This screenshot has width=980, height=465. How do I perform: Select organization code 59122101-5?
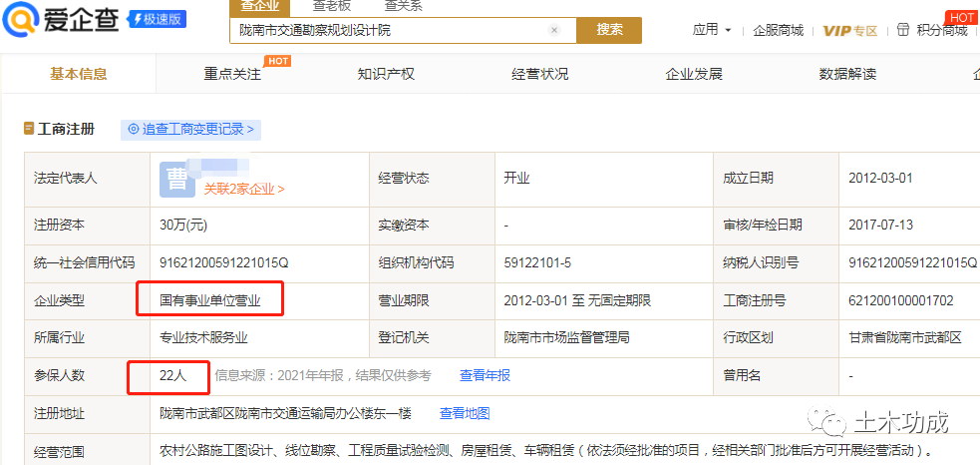click(x=537, y=262)
